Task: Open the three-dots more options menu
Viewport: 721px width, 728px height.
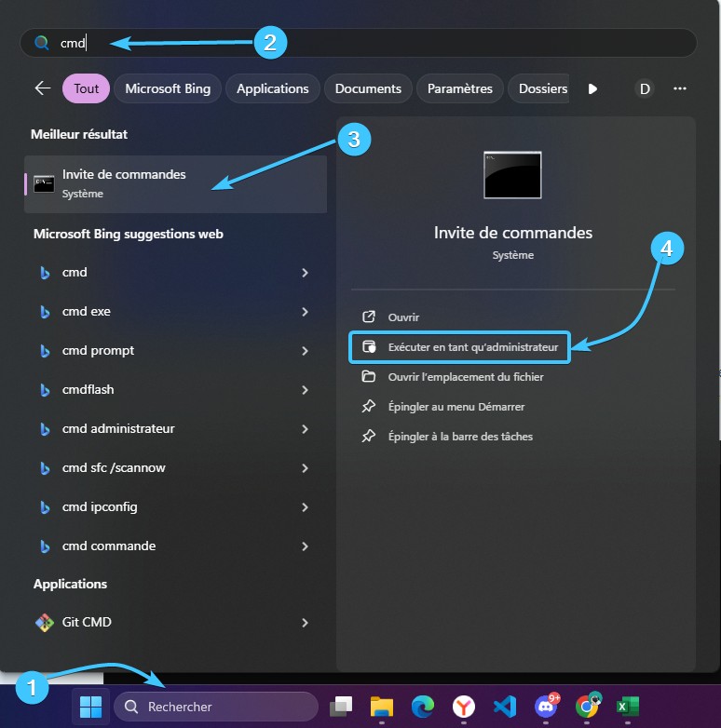Action: (680, 88)
